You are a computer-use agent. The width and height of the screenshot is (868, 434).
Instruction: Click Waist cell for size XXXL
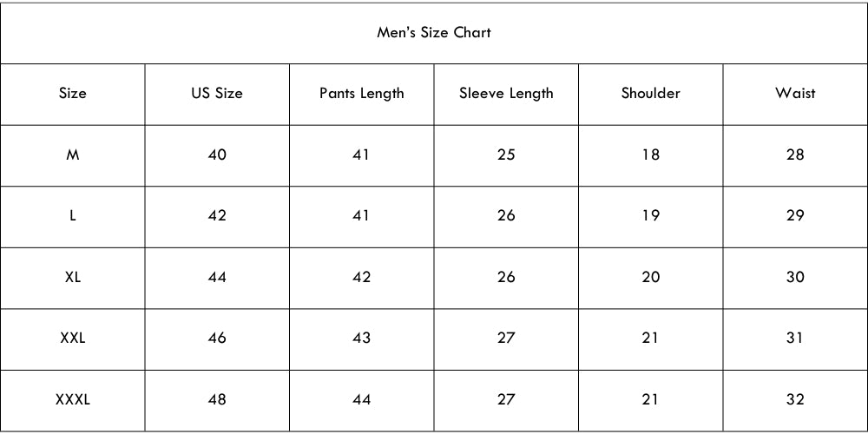(x=795, y=400)
